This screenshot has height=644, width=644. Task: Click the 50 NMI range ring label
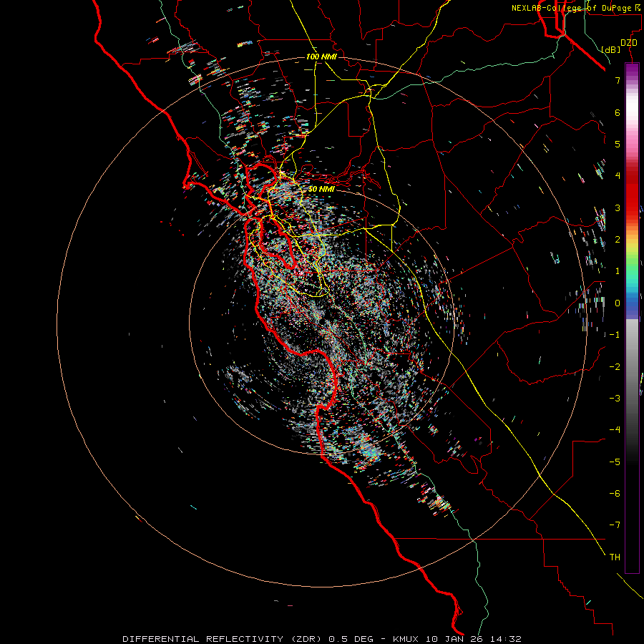tap(321, 189)
